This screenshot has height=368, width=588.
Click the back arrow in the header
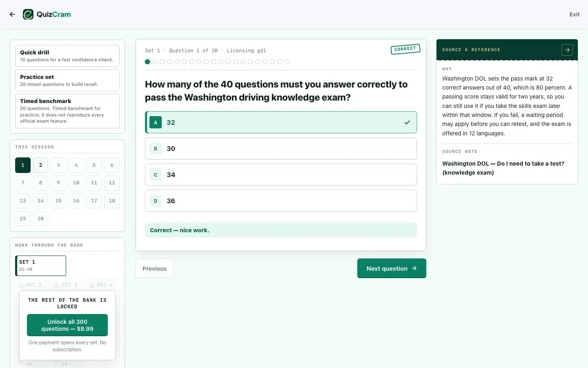pyautogui.click(x=12, y=14)
